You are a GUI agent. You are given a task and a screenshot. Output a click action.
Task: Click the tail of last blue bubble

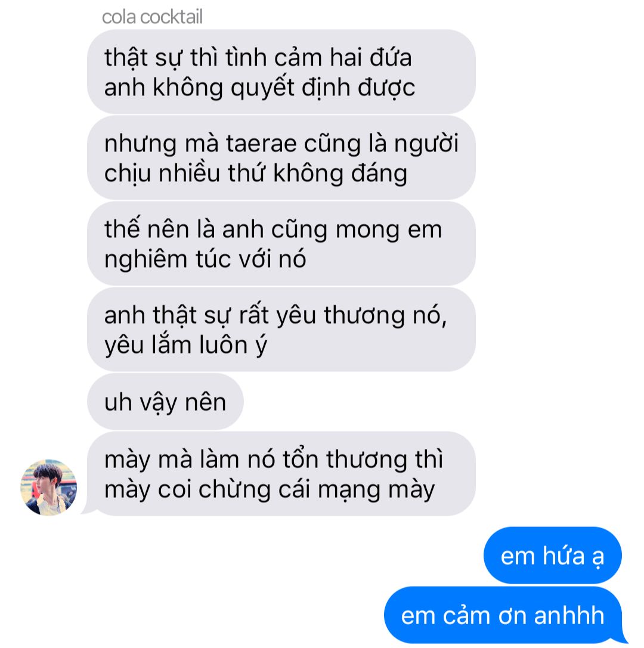click(622, 638)
